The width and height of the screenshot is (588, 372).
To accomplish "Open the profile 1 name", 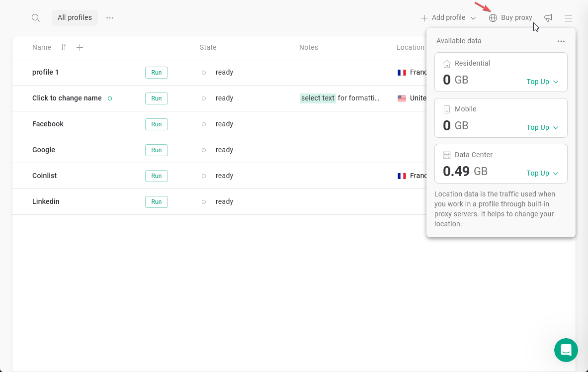I will (45, 72).
